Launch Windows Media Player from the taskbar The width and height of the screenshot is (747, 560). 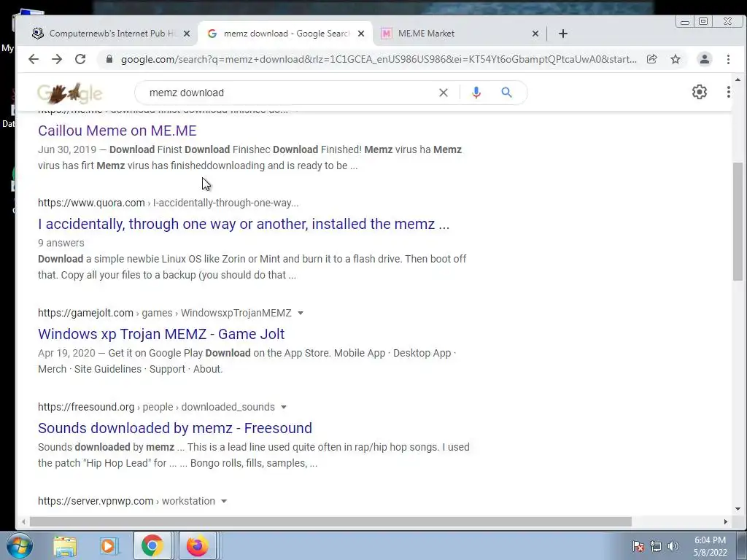(x=108, y=545)
